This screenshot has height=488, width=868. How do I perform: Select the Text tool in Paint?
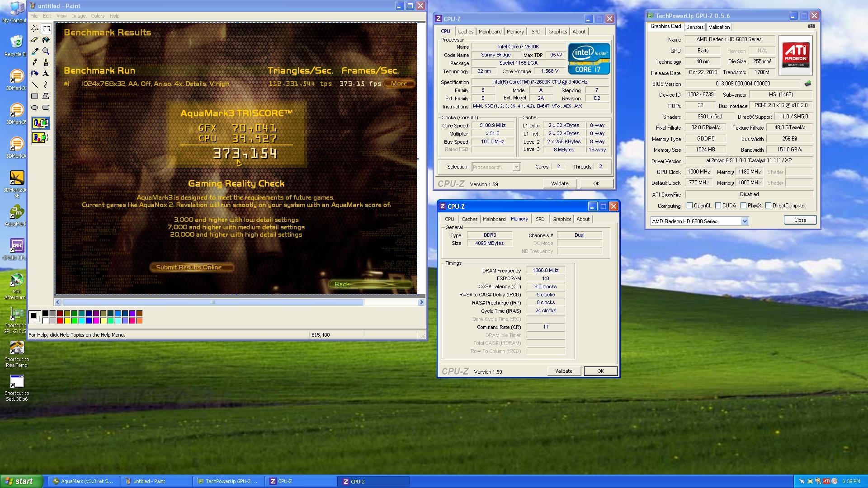46,74
